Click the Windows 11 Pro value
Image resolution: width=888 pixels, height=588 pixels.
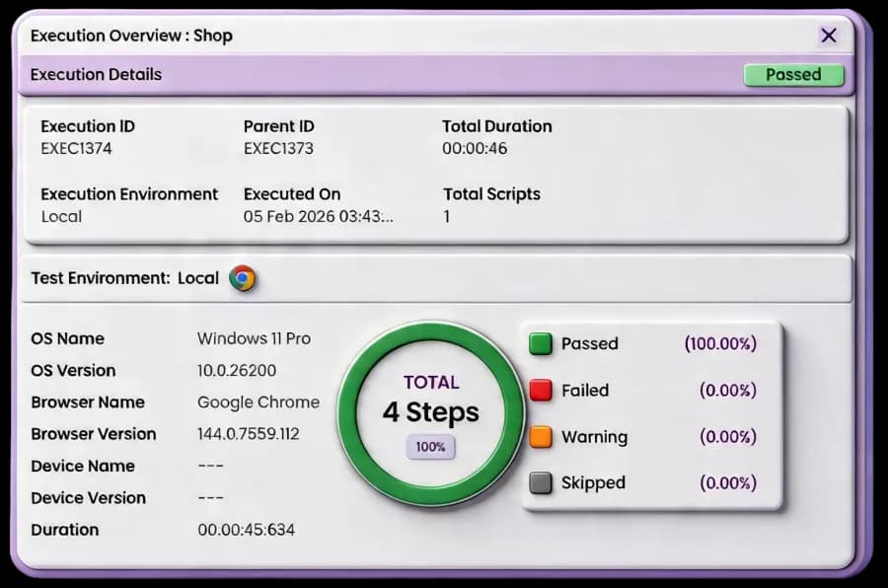tap(254, 338)
